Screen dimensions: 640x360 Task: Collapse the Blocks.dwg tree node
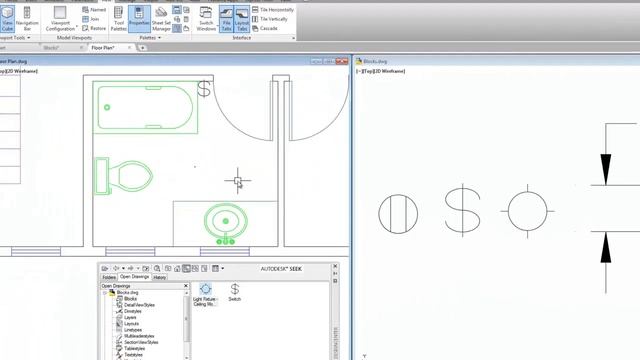tap(104, 293)
